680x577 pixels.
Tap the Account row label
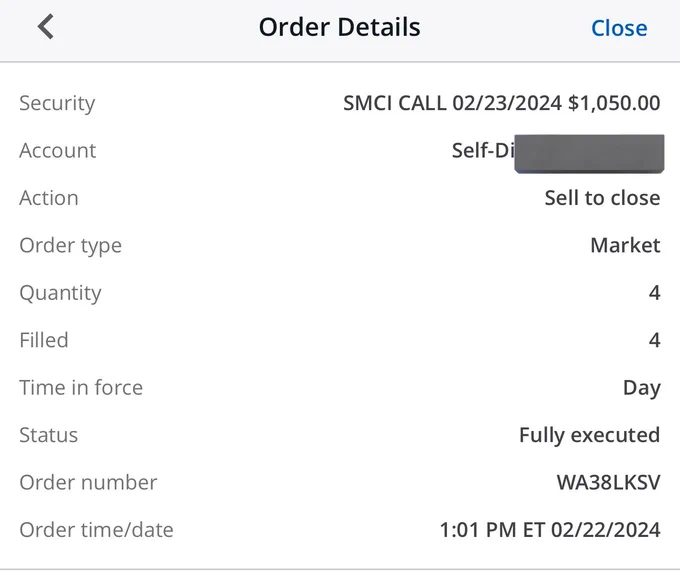coord(58,151)
